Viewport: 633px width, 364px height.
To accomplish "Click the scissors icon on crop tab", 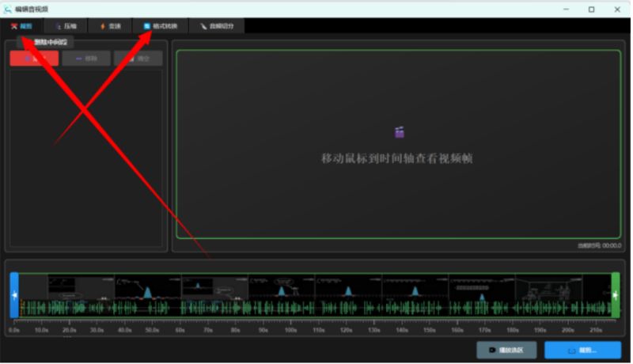I will point(13,26).
